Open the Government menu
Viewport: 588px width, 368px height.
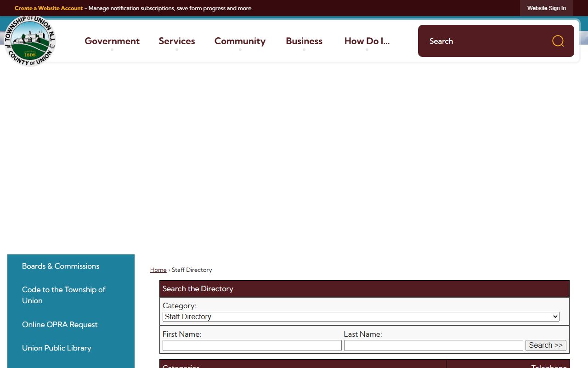click(112, 41)
